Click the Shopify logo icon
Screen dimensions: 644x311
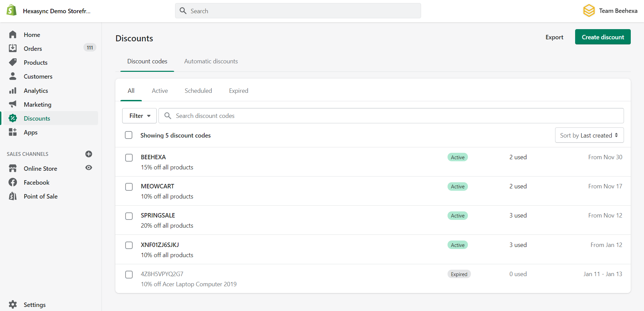12,10
